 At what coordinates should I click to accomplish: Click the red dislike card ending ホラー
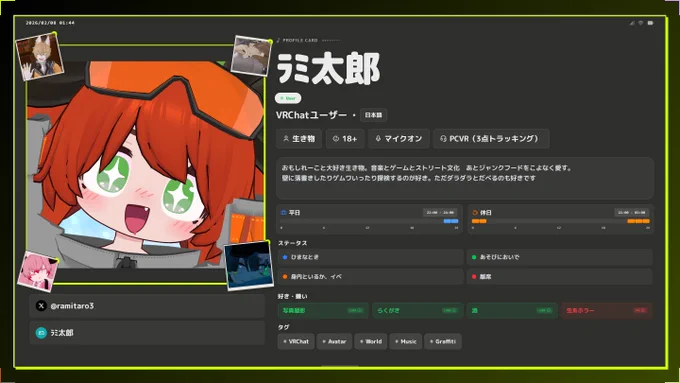point(606,311)
